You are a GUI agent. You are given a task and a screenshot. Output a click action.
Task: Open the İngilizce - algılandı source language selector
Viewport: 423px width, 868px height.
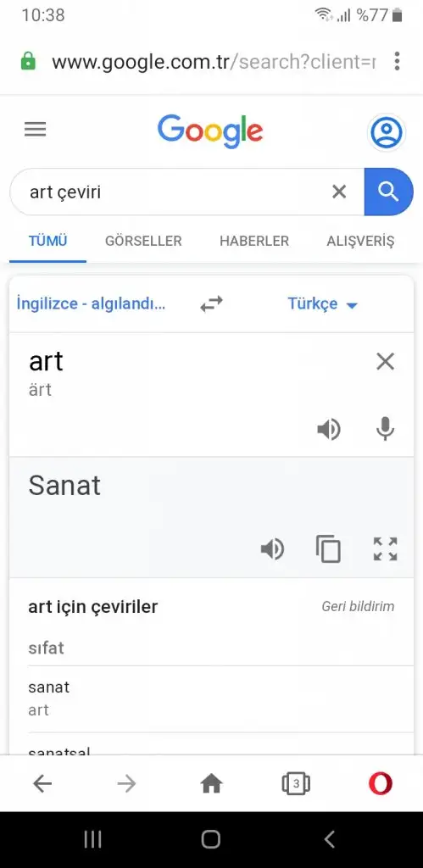click(92, 304)
